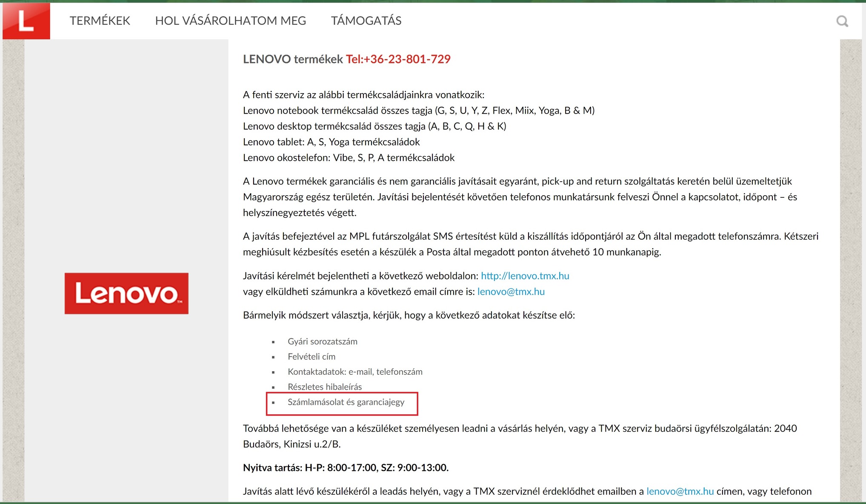Click the Lenovo notebook termékcsalád line
Viewport: 866px width, 504px height.
(x=418, y=111)
